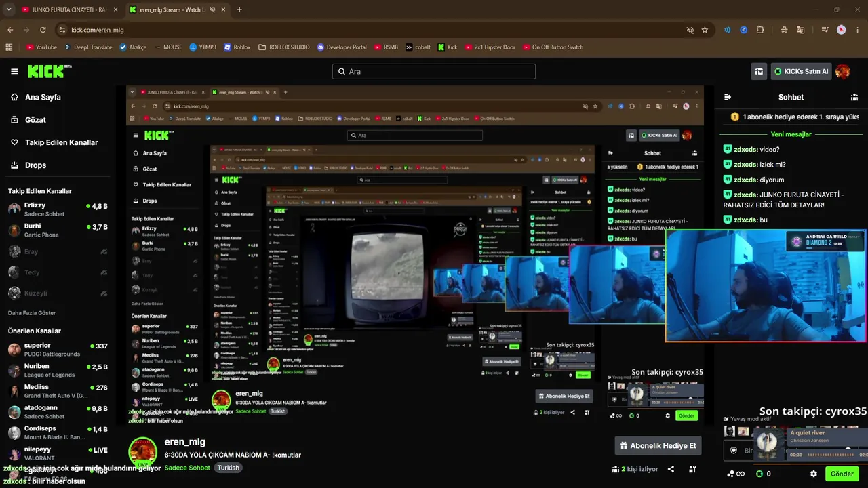Open superior's PUBG channel
The image size is (868, 488).
58,350
